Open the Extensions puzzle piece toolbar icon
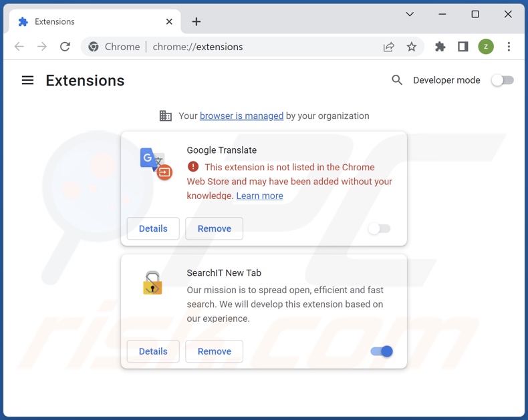The width and height of the screenshot is (528, 420). tap(440, 47)
